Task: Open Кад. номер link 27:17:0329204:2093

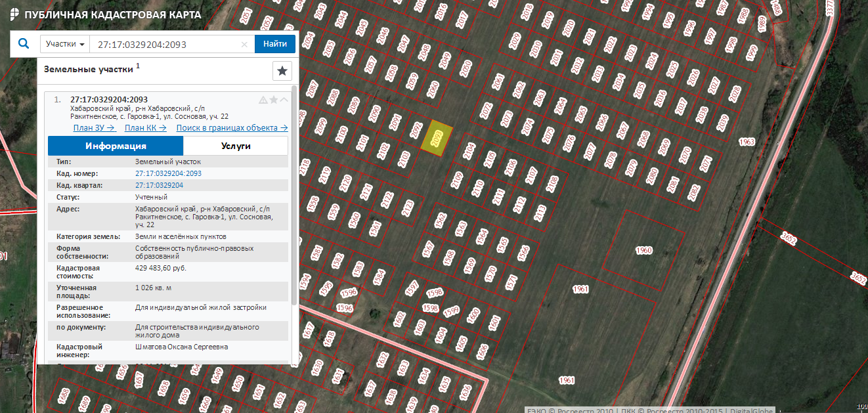Action: coord(168,174)
